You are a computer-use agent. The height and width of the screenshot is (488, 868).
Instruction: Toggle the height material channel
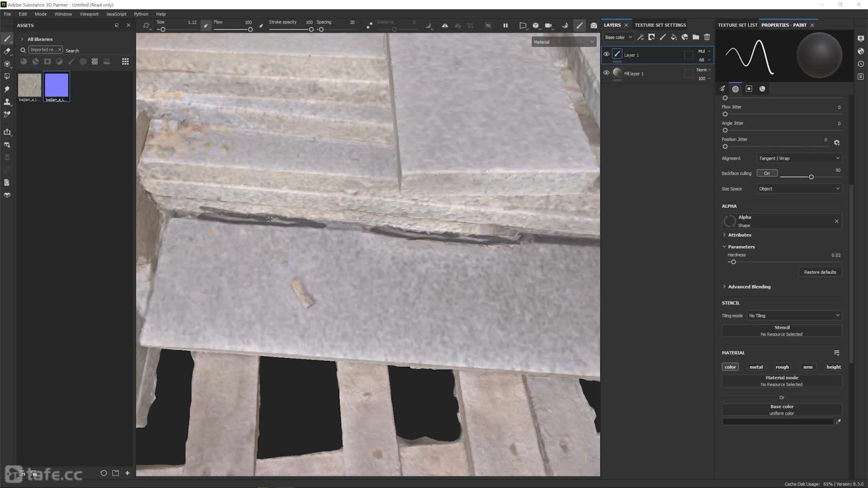coord(834,367)
